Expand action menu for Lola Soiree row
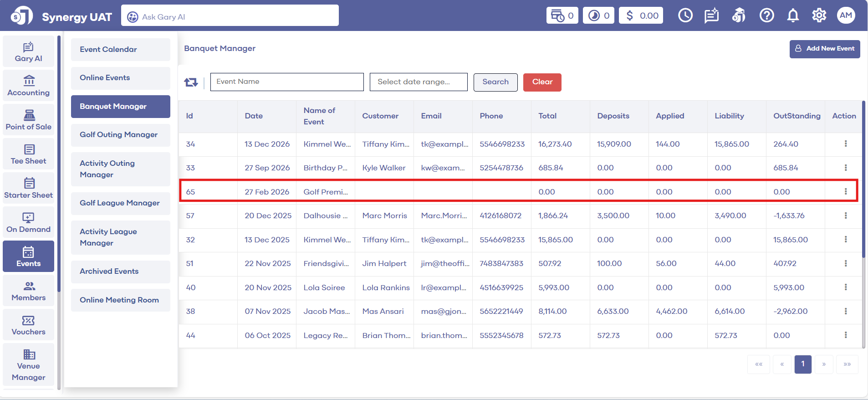Screen dimensions: 868x400 [846, 287]
